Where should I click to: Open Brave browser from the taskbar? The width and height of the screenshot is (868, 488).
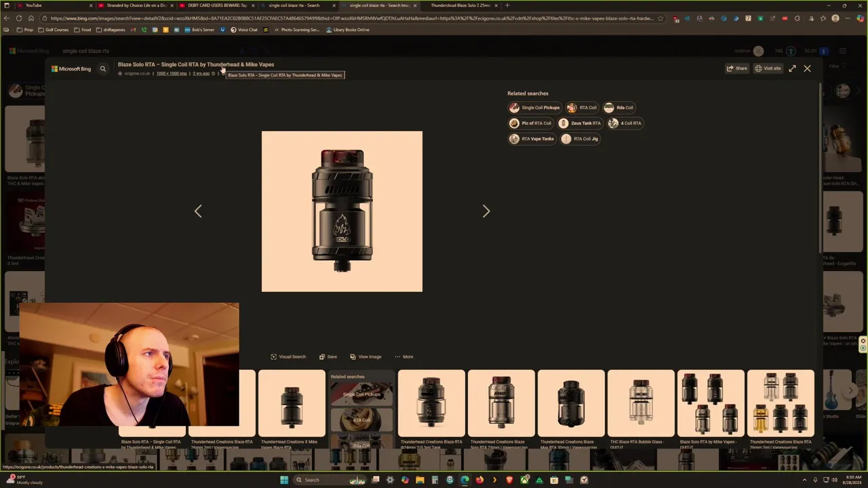509,480
